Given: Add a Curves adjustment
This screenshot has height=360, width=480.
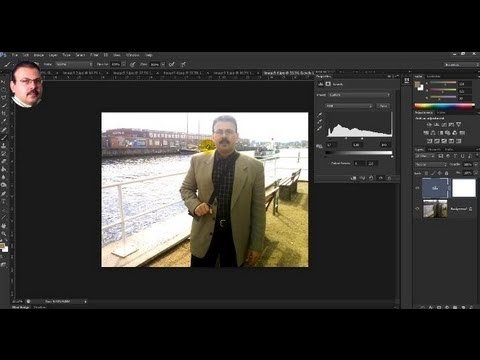Looking at the screenshot, I should click(444, 124).
